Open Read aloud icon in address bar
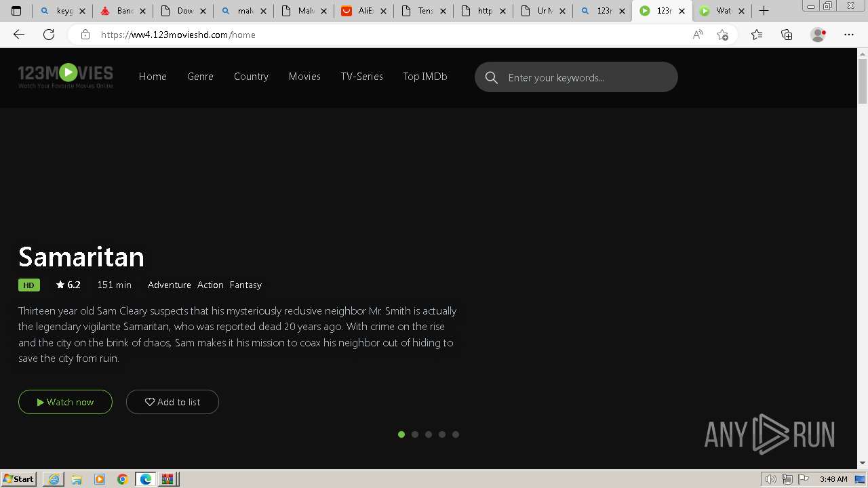 point(698,35)
